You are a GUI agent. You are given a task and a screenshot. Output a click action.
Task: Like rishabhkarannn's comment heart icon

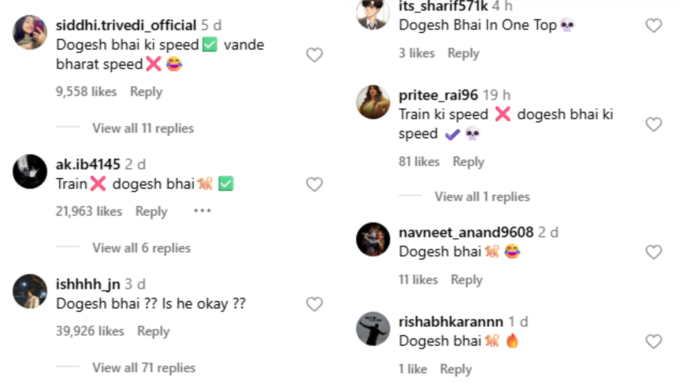(654, 341)
